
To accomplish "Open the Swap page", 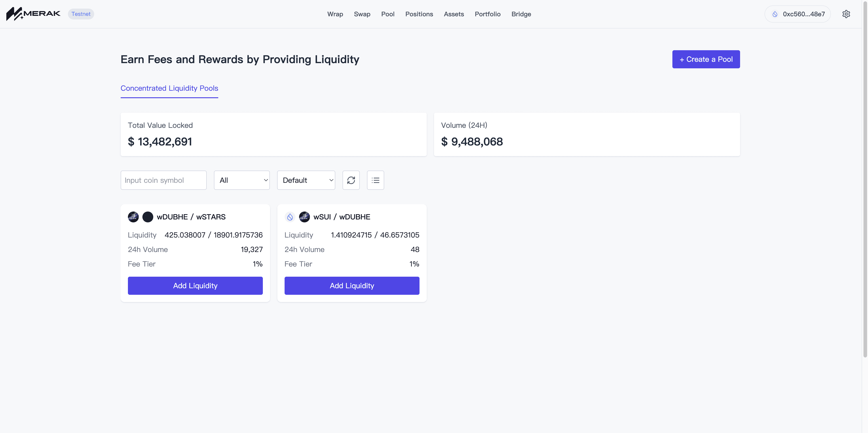I will click(x=362, y=14).
